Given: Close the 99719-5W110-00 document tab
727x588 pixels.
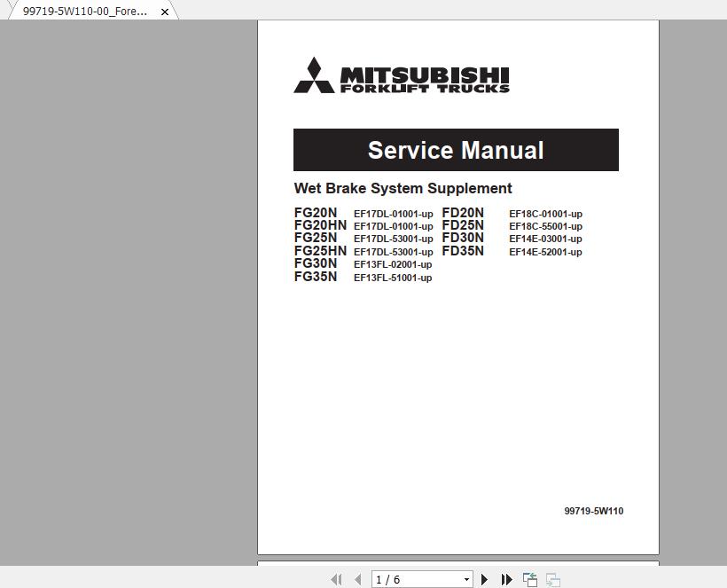Looking at the screenshot, I should click(x=164, y=12).
